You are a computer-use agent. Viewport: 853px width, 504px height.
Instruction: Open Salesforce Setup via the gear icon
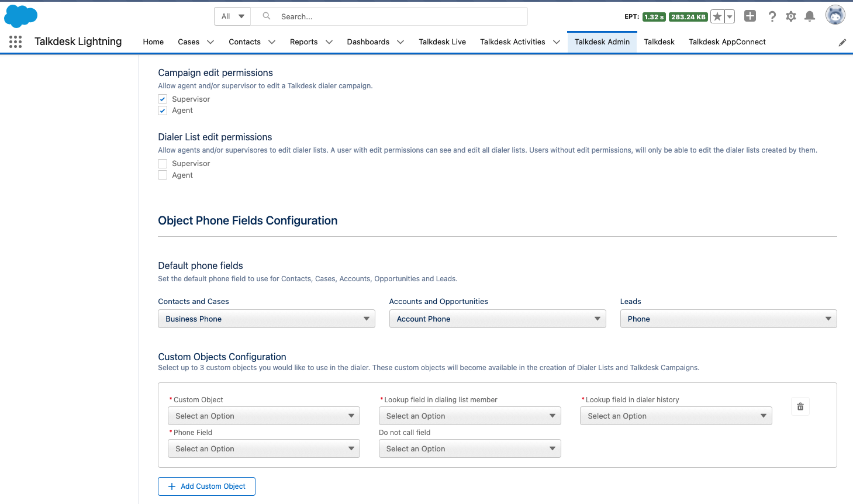click(790, 16)
